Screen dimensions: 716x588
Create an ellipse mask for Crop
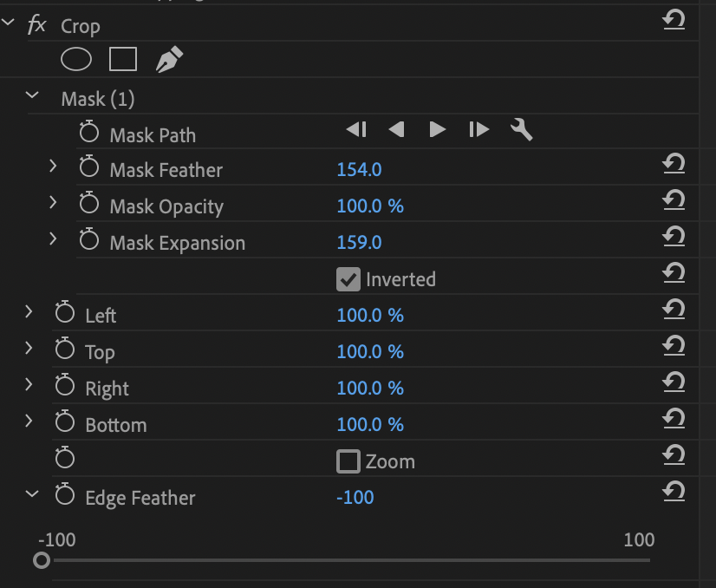(x=76, y=59)
